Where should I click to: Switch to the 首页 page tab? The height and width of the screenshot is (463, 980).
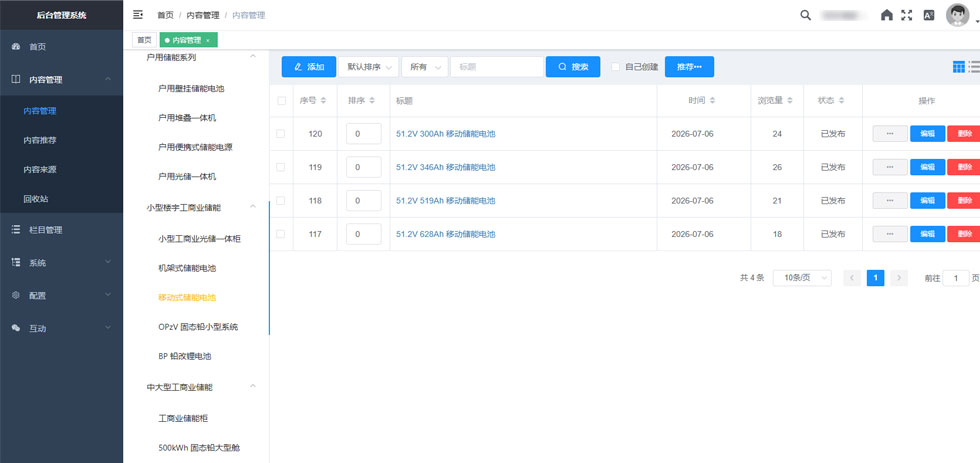pyautogui.click(x=144, y=40)
